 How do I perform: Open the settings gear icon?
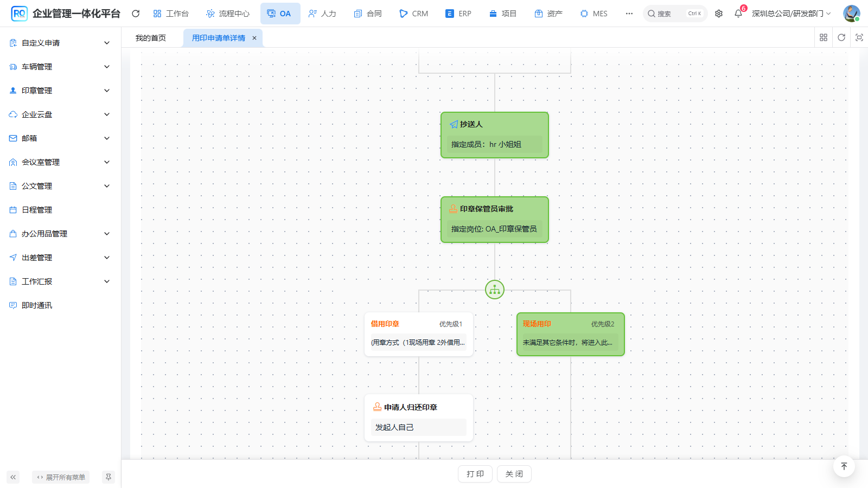click(x=719, y=14)
